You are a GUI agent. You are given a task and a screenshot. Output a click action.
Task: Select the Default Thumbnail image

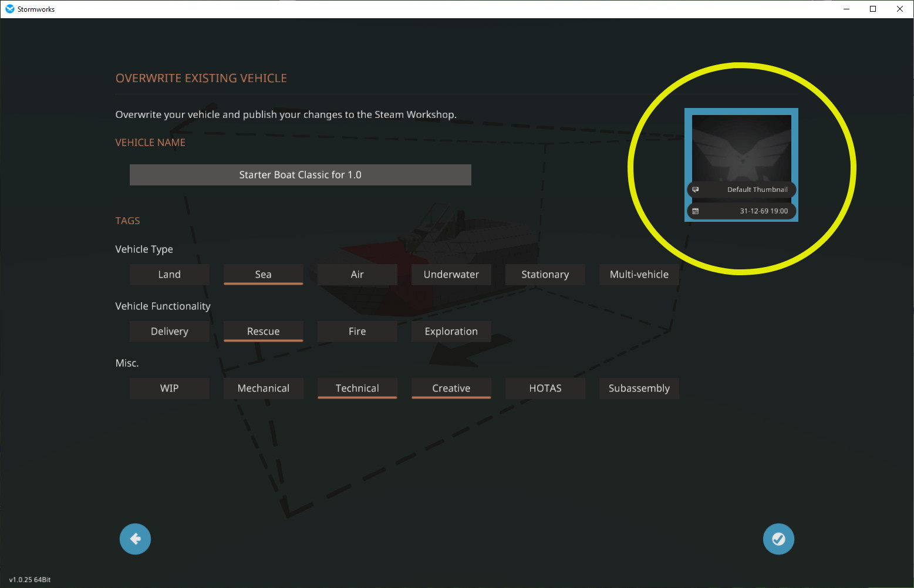point(741,165)
